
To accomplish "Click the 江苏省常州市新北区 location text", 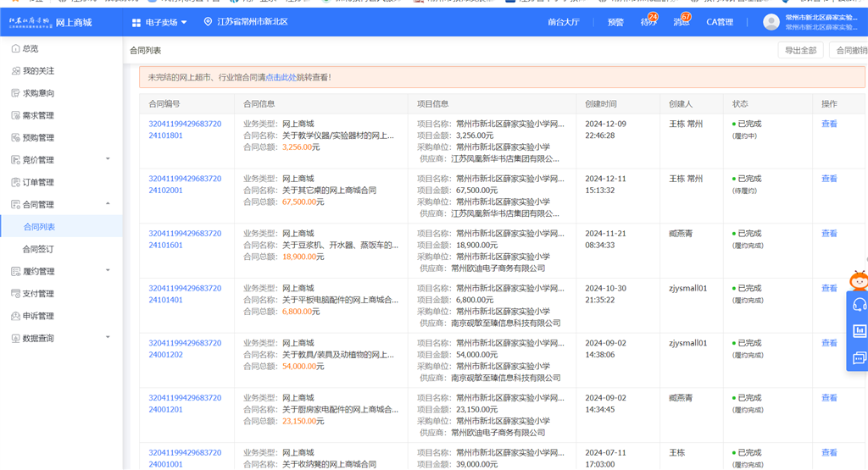I will [x=253, y=21].
